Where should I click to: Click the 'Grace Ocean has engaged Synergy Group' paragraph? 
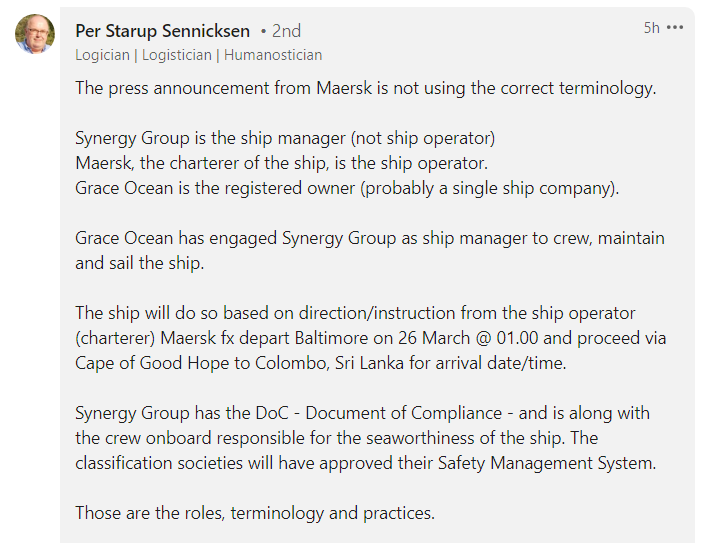(369, 250)
